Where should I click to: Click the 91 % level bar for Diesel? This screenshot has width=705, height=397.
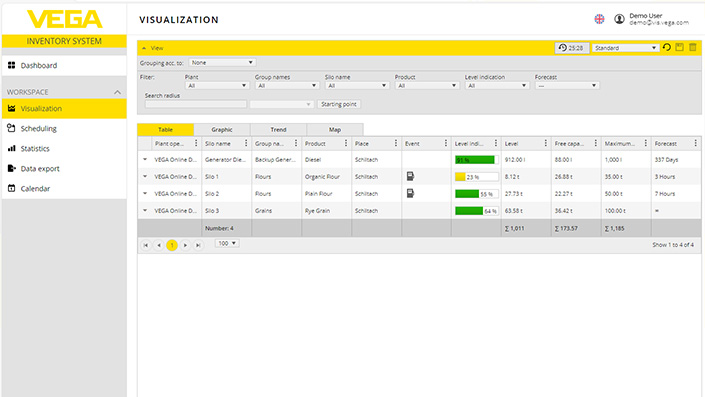pyautogui.click(x=477, y=160)
